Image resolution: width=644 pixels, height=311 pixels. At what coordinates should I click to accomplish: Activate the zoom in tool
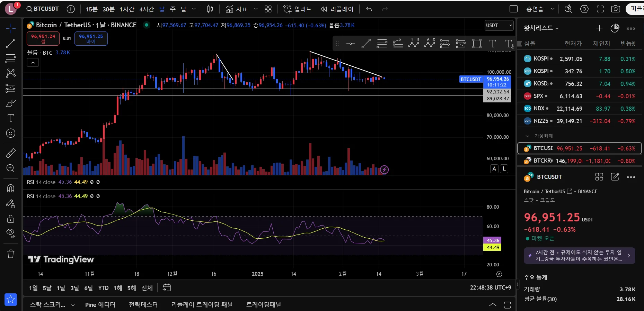click(11, 168)
